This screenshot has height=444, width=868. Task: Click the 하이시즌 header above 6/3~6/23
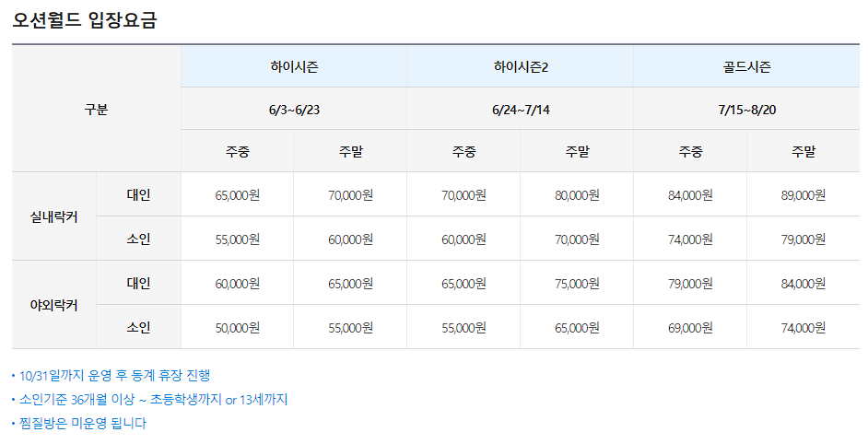tap(294, 66)
